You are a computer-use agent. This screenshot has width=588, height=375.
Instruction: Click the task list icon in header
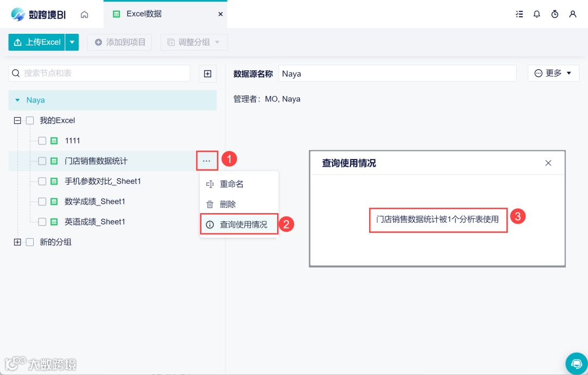tap(519, 14)
